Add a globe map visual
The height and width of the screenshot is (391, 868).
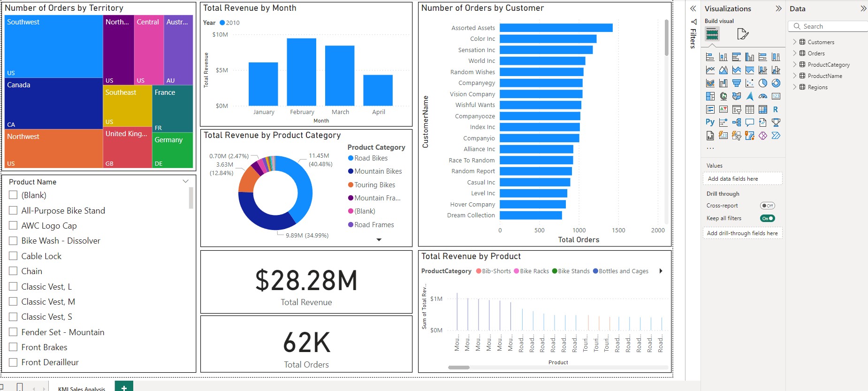[x=723, y=96]
